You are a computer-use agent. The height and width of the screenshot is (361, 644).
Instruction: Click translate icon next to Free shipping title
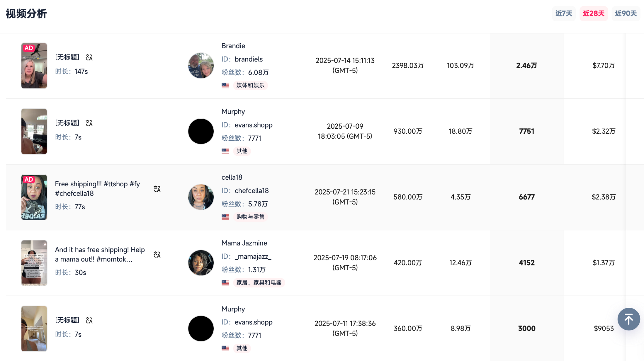tap(157, 189)
